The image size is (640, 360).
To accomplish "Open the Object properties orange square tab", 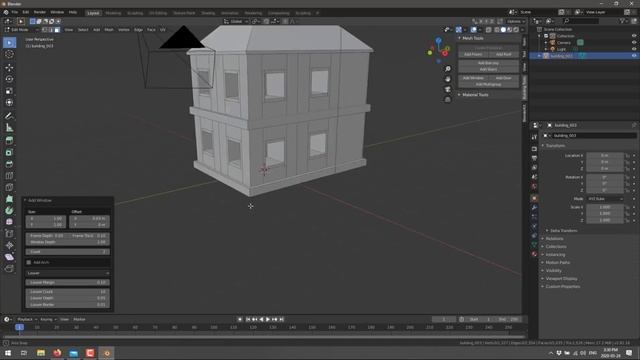I will (x=534, y=198).
